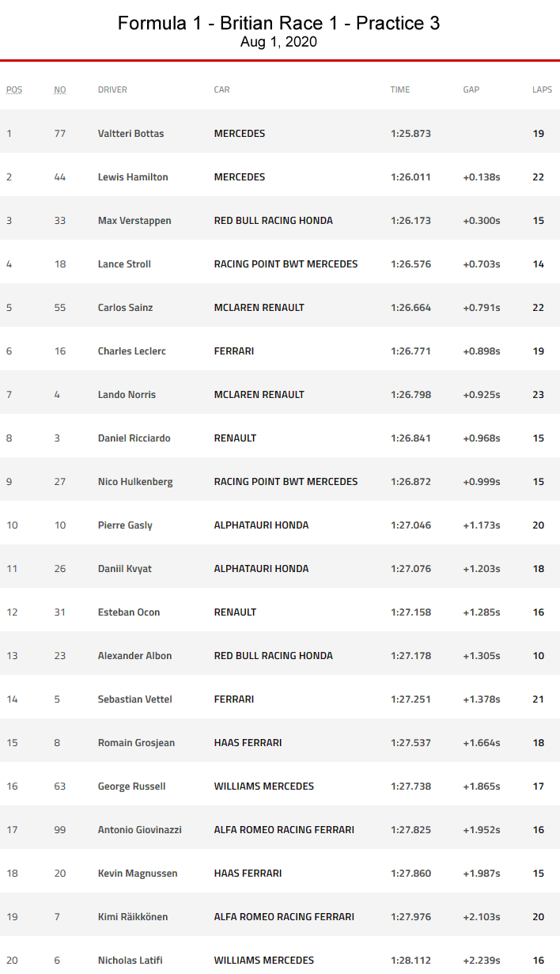Click Nicholas Latifi's lap time 1:28.112
Screen dimensions: 560x974
[411, 961]
